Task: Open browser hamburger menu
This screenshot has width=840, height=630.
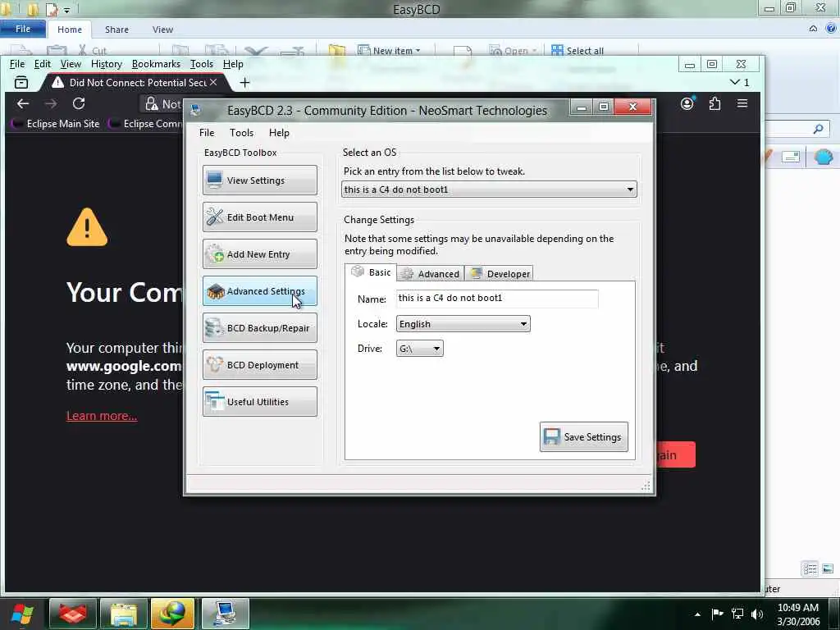Action: pyautogui.click(x=742, y=103)
